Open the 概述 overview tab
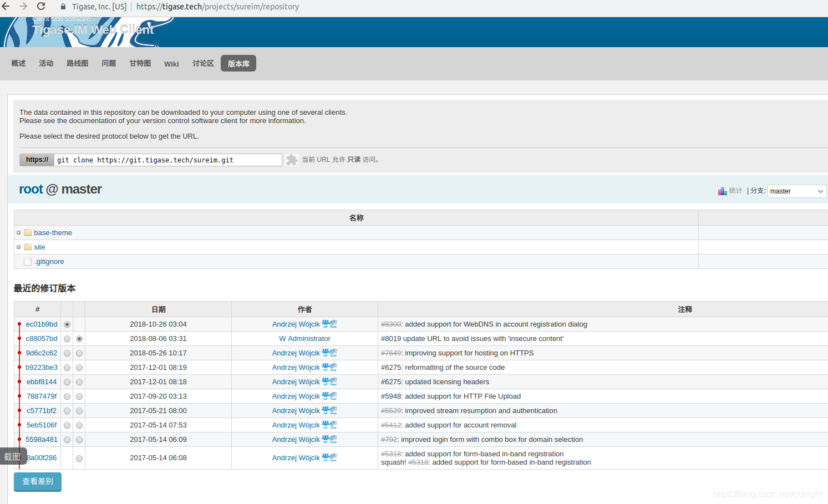 [x=18, y=63]
